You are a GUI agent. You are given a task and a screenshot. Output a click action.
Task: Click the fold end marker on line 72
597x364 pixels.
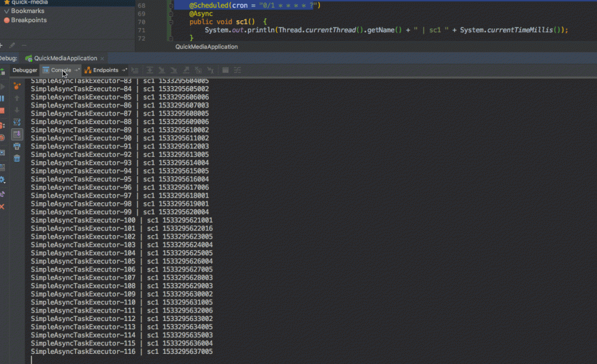tap(171, 38)
